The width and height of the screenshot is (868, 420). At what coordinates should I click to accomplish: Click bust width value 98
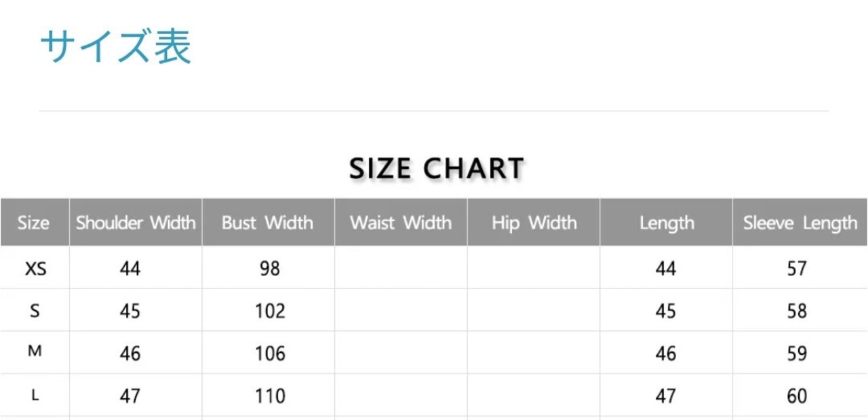click(269, 269)
